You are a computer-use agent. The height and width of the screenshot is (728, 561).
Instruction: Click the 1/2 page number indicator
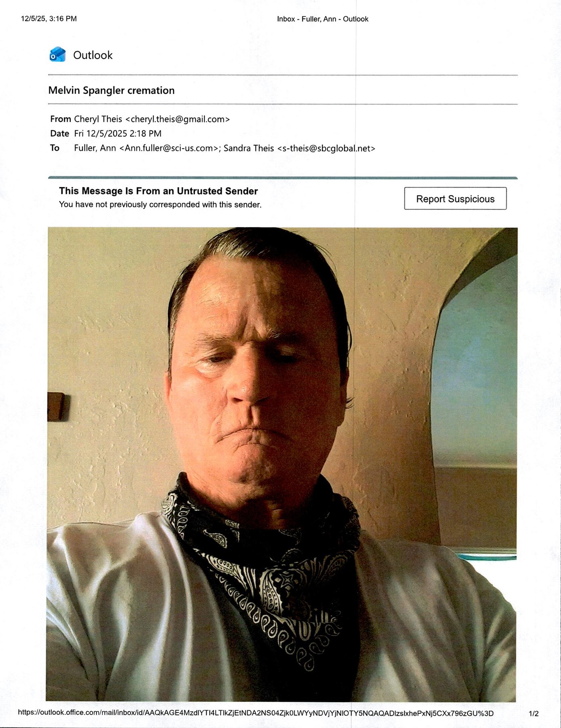click(x=533, y=714)
